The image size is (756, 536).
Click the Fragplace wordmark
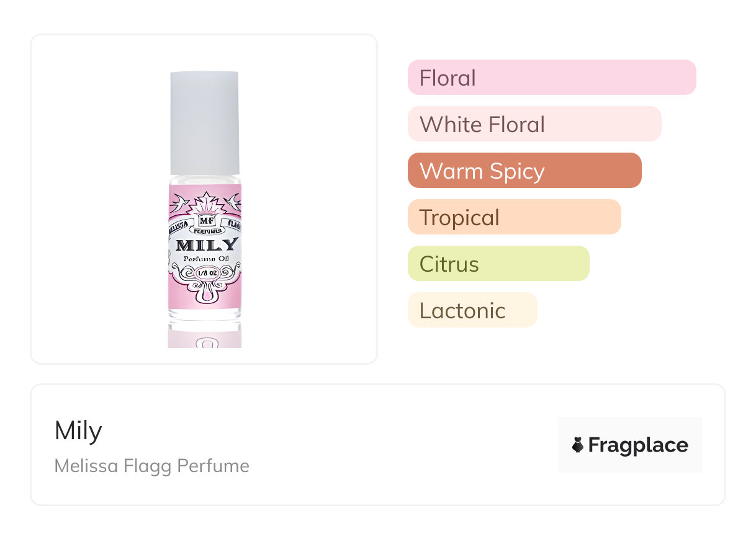click(x=638, y=445)
